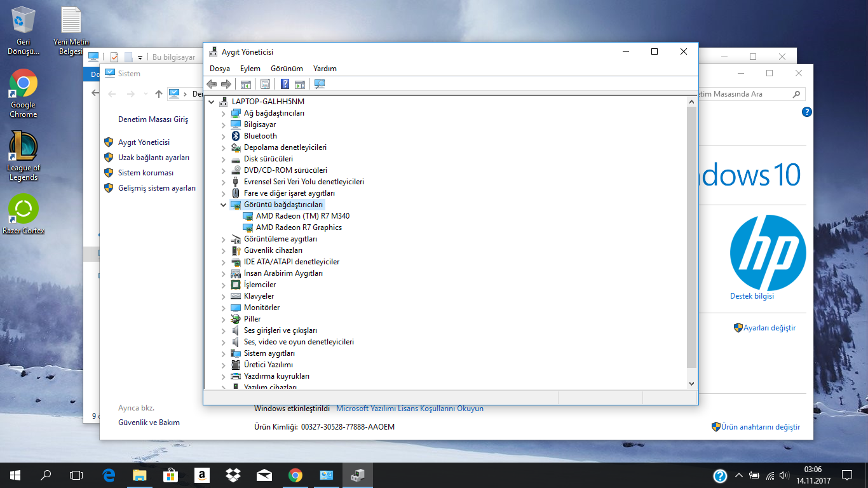Expand the Monitörler category
Screen dimensions: 868x488
[x=224, y=308]
